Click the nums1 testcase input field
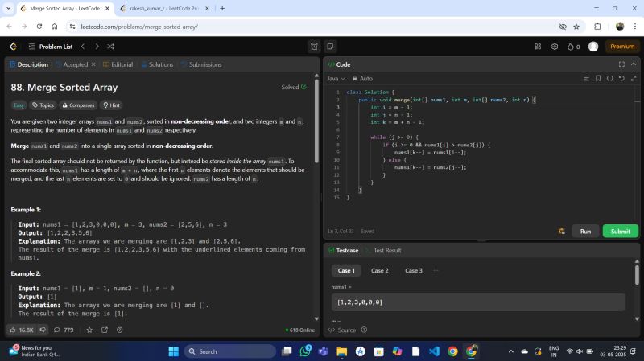The height and width of the screenshot is (361, 644). (478, 302)
